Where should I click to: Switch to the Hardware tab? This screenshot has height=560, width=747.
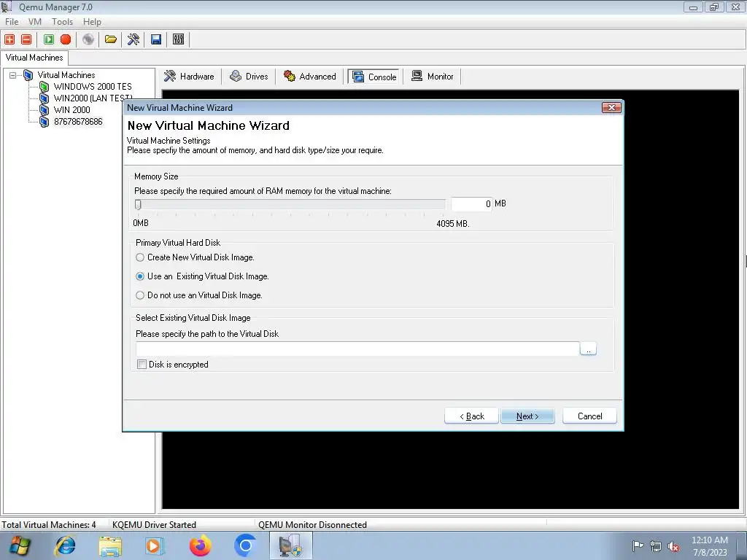pos(189,77)
